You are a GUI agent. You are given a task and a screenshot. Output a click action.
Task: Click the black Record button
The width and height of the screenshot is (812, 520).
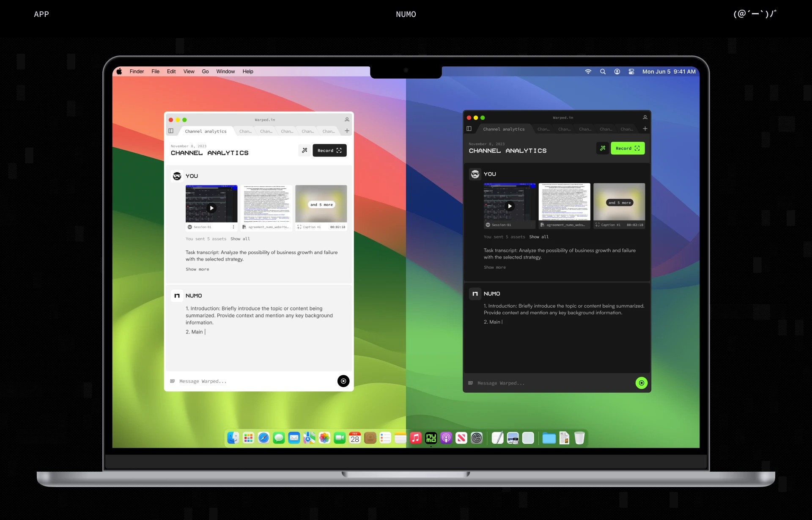point(329,150)
